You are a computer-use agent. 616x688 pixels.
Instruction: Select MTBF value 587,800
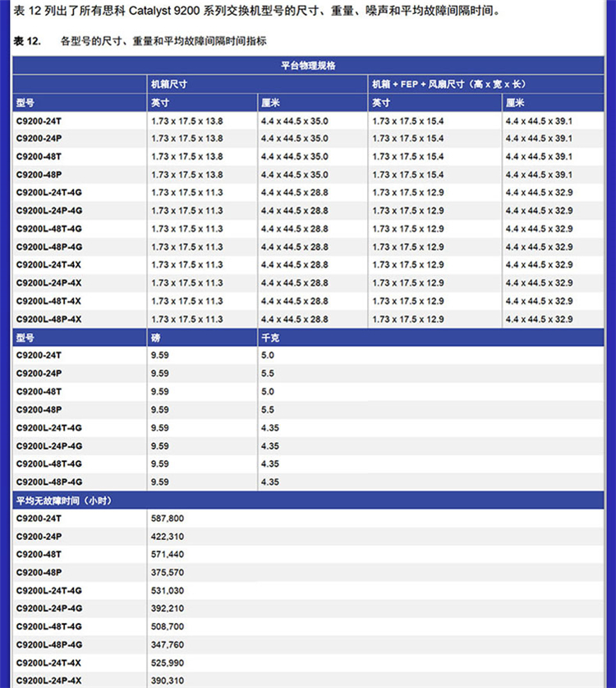pyautogui.click(x=168, y=519)
